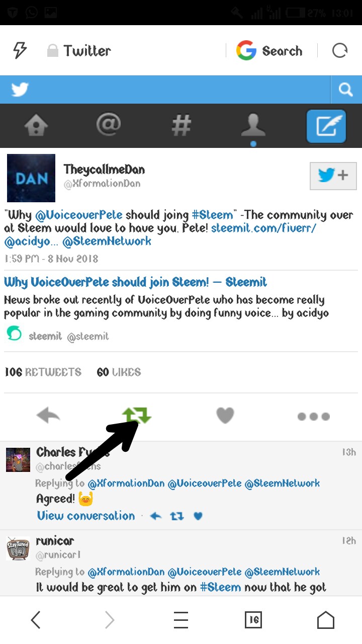Open the hashtag Discover tab
Viewport: 362px width, 644px height.
click(x=181, y=125)
